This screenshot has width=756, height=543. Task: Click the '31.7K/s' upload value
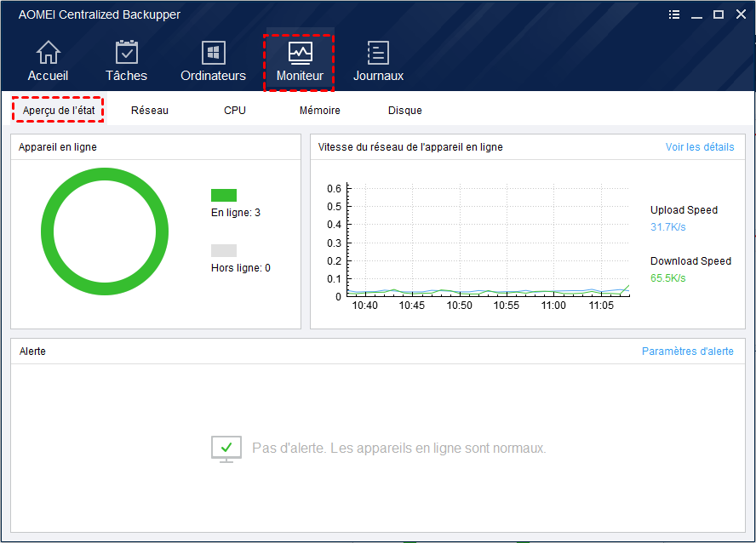click(x=667, y=227)
